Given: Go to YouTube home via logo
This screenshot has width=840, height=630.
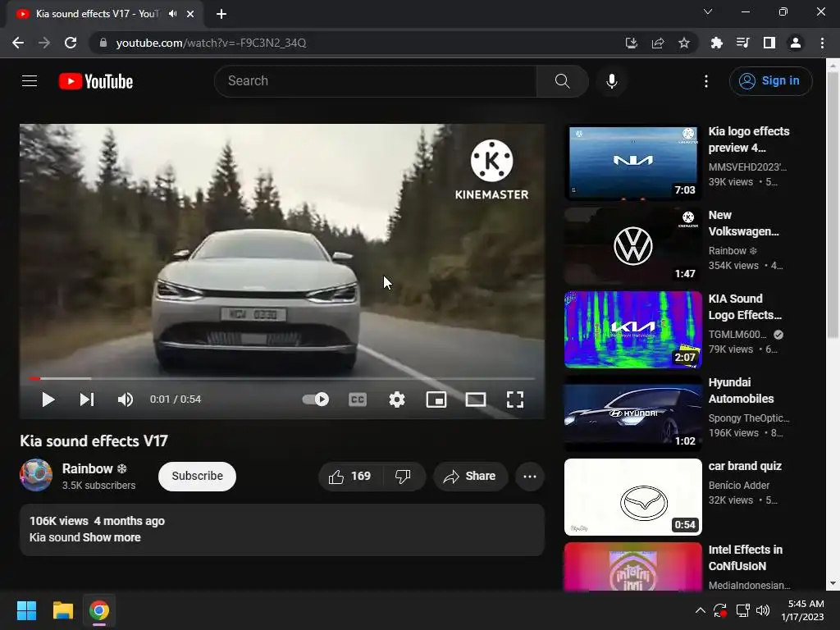Looking at the screenshot, I should [x=96, y=81].
